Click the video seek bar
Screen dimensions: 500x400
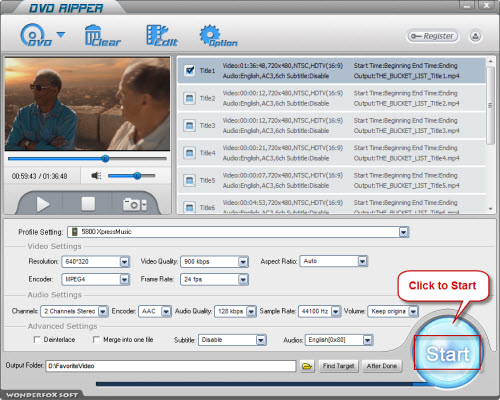pos(87,159)
